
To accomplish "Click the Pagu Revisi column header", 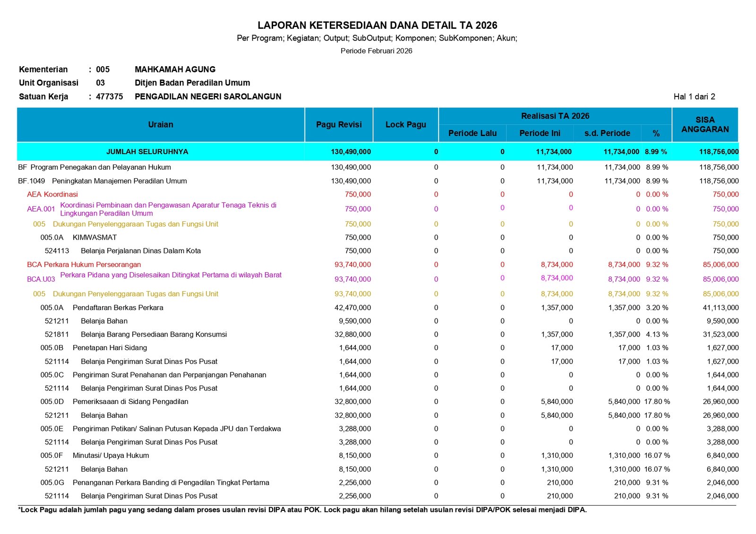I will point(339,125).
